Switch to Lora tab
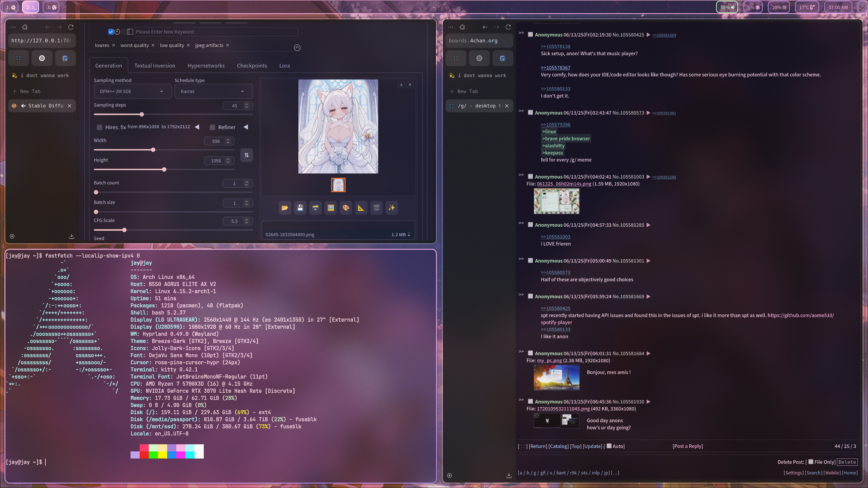 point(284,66)
